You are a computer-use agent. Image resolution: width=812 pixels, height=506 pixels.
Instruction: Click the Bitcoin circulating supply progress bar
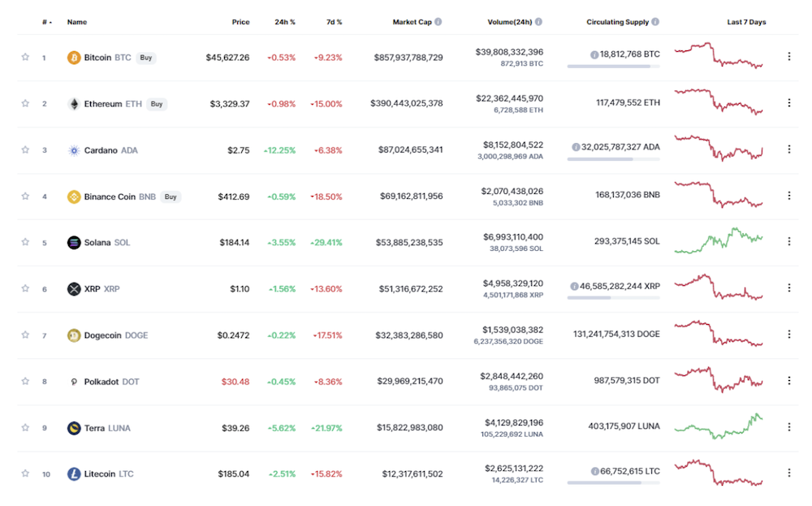pyautogui.click(x=613, y=67)
